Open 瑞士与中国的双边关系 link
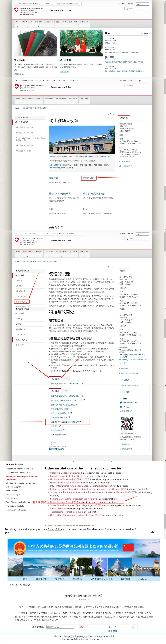The height and width of the screenshot is (644, 166). click(x=94, y=193)
